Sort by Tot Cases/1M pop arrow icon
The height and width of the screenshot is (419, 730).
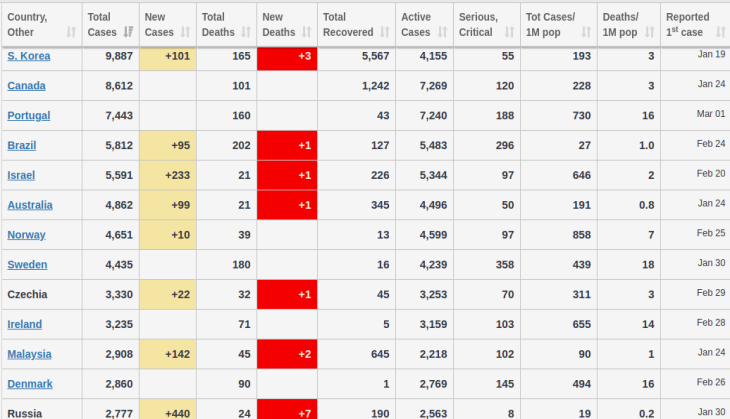[586, 32]
